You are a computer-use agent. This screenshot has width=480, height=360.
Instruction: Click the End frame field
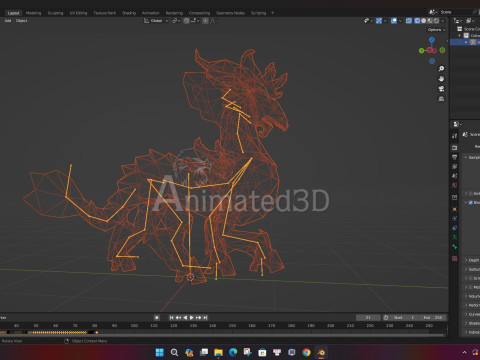pos(433,318)
